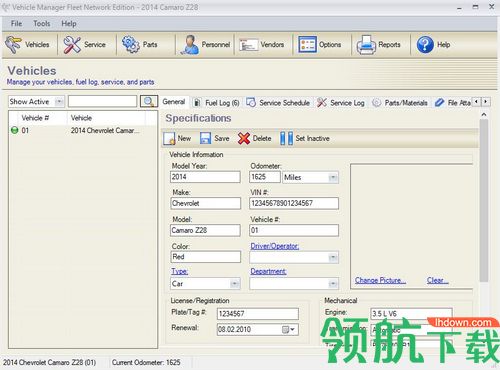Click the Set Inactive pause icon
The width and height of the screenshot is (500, 370).
[286, 138]
